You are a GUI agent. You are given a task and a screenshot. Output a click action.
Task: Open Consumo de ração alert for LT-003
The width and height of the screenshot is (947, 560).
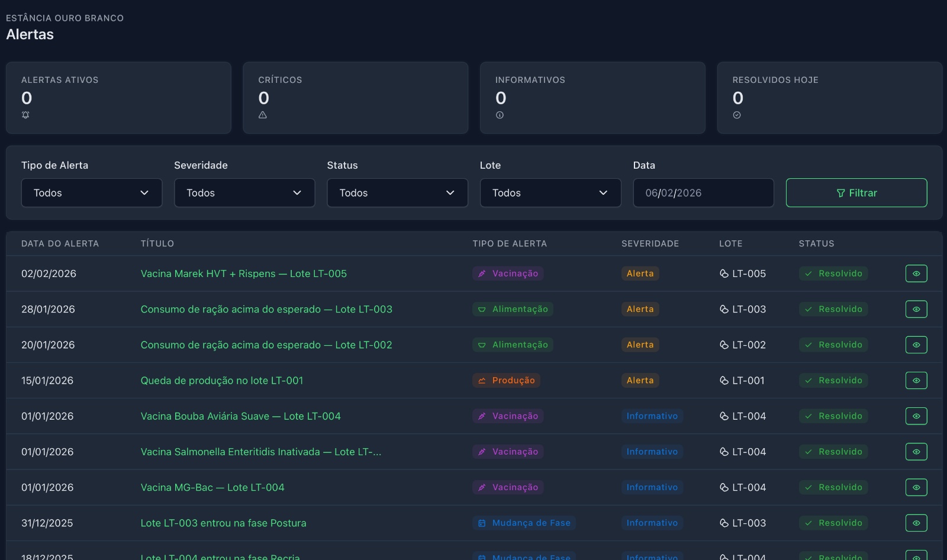tap(266, 309)
